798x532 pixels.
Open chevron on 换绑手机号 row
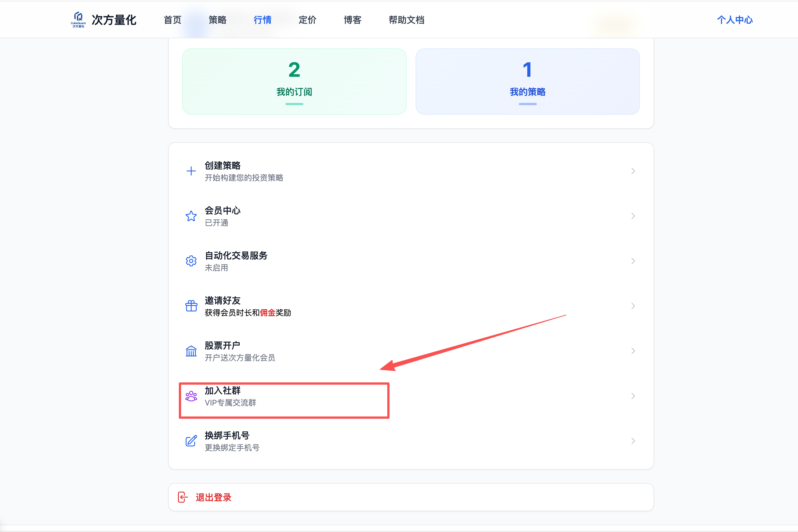pyautogui.click(x=633, y=441)
